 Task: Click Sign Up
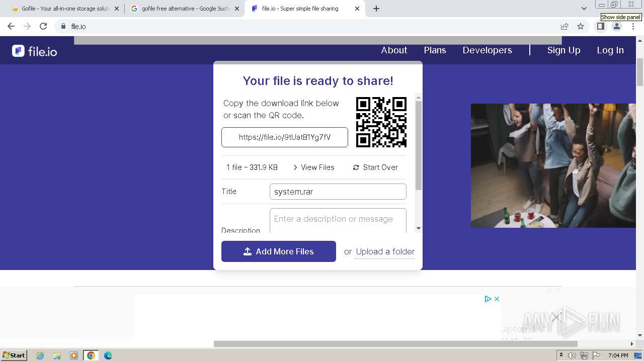point(563,50)
